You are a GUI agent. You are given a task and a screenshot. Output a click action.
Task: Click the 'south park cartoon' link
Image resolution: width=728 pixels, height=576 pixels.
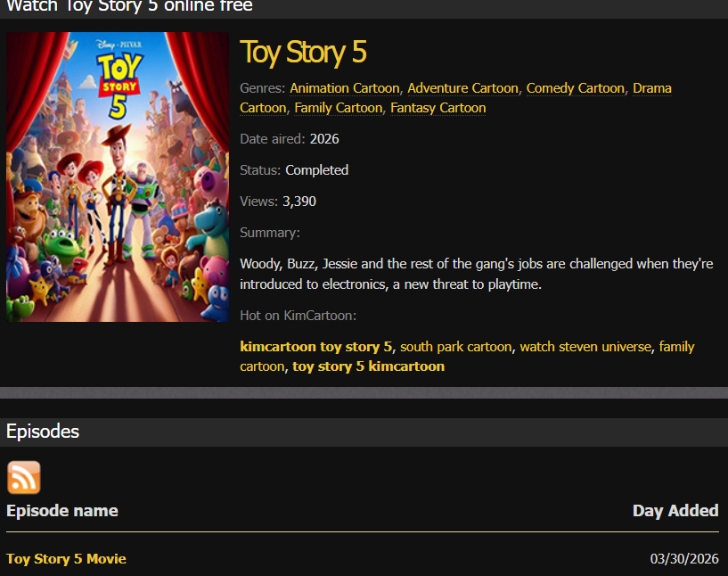[x=456, y=347]
